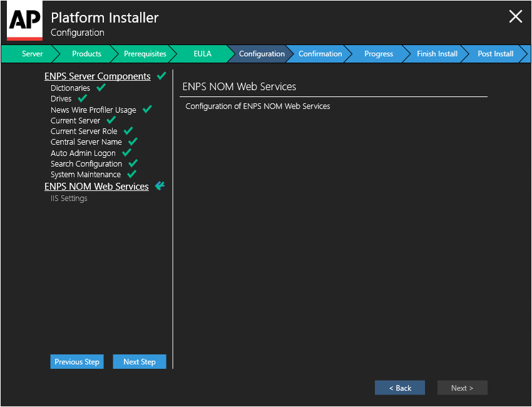Click the Next Step button

pos(140,361)
